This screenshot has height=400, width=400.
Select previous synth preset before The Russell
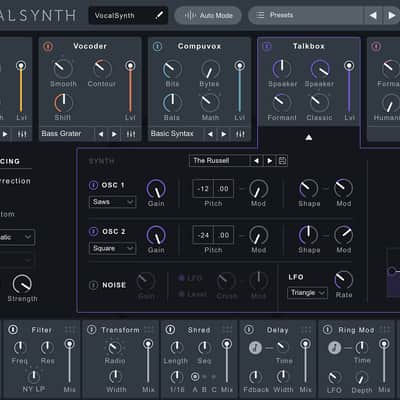click(x=256, y=161)
